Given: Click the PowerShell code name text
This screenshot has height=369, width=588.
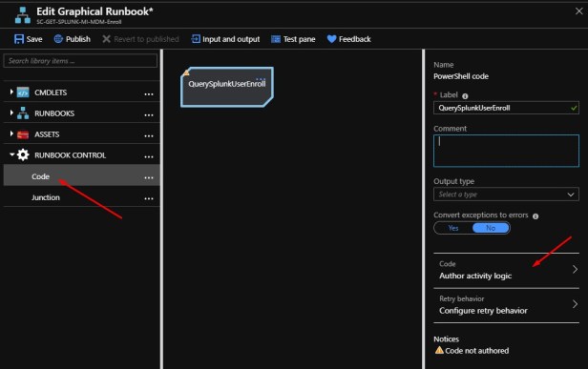Looking at the screenshot, I should click(x=461, y=76).
